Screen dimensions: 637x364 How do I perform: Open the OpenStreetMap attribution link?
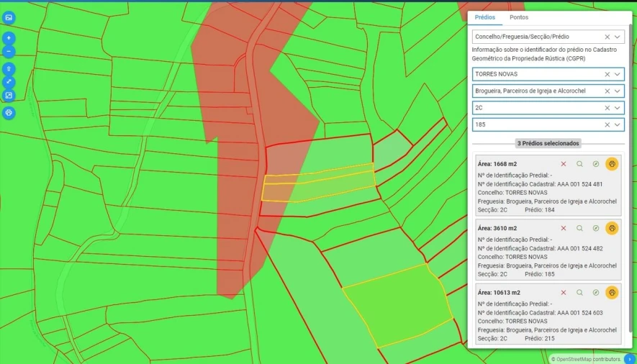[574, 359]
